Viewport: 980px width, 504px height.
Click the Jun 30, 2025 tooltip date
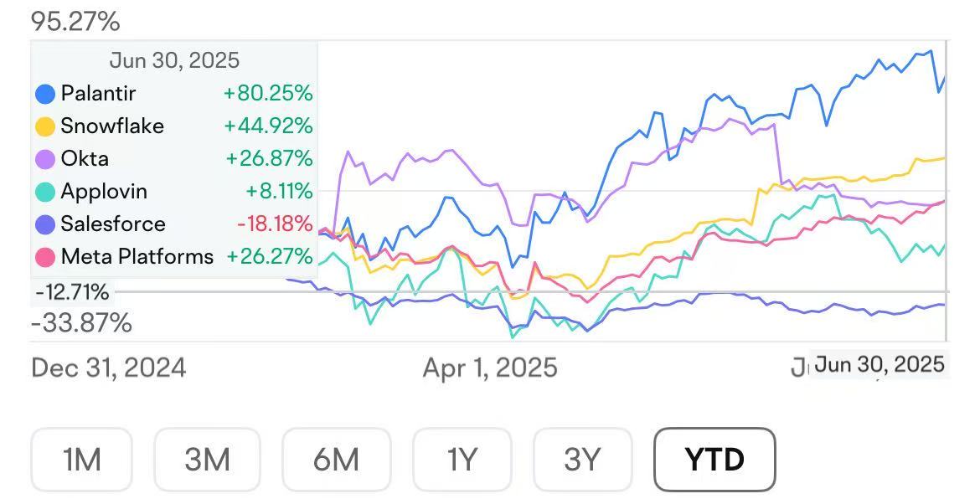coord(174,60)
